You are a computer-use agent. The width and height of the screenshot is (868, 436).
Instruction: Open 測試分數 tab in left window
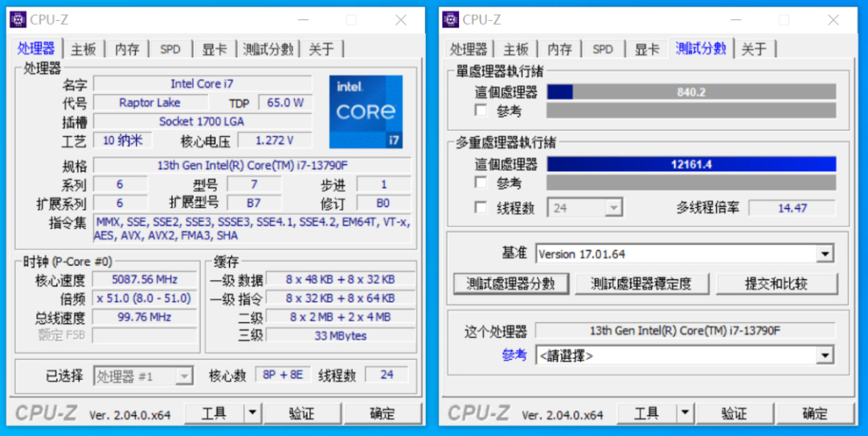268,49
